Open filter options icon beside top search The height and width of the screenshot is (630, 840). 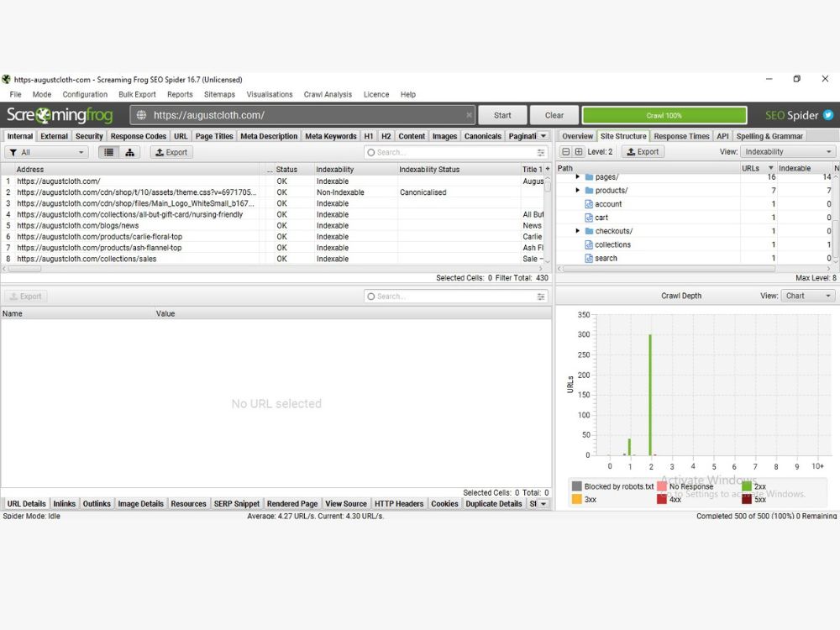pos(541,153)
